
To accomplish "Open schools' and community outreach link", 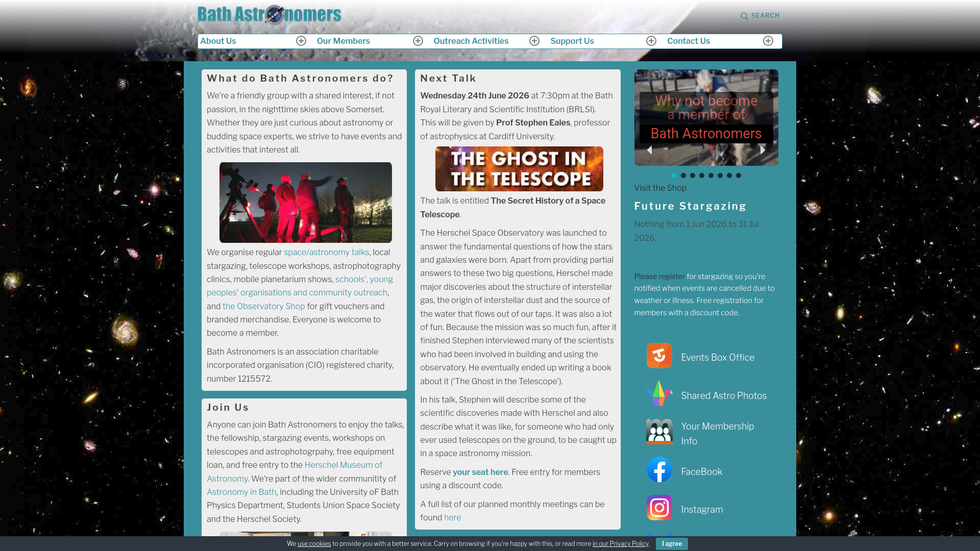I will coord(300,286).
